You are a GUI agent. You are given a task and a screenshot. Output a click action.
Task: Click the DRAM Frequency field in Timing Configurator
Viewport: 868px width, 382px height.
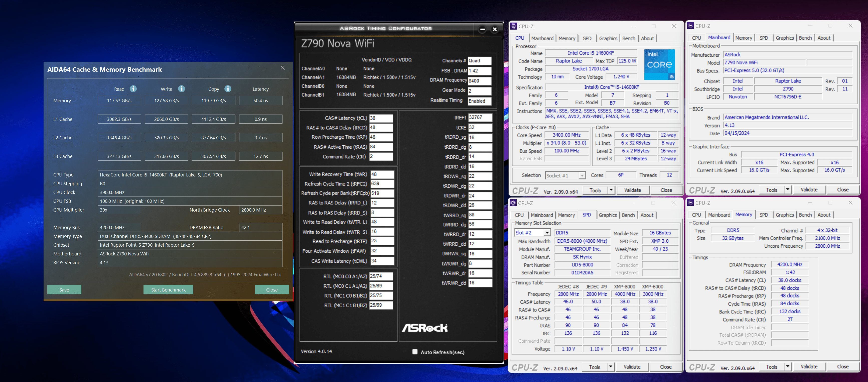pos(480,80)
